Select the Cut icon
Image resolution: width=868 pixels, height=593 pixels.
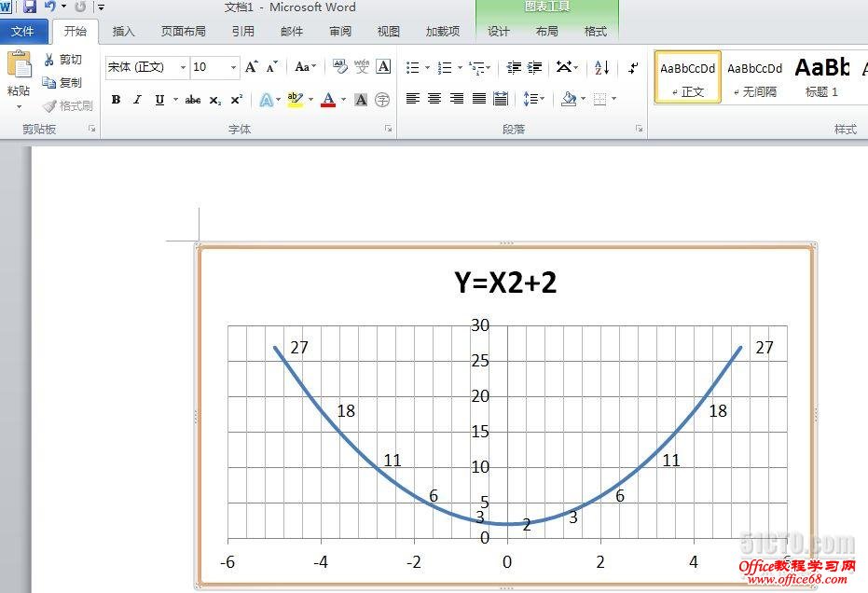(x=61, y=60)
